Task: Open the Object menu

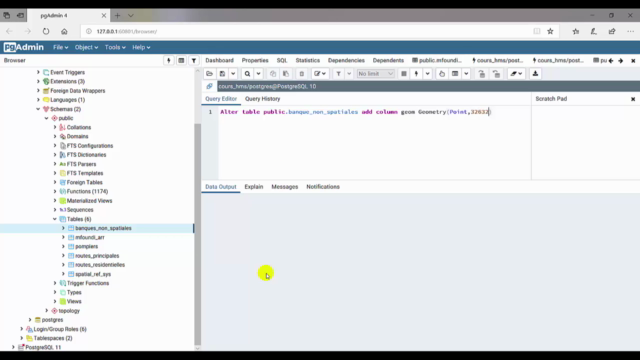Action: (x=86, y=47)
